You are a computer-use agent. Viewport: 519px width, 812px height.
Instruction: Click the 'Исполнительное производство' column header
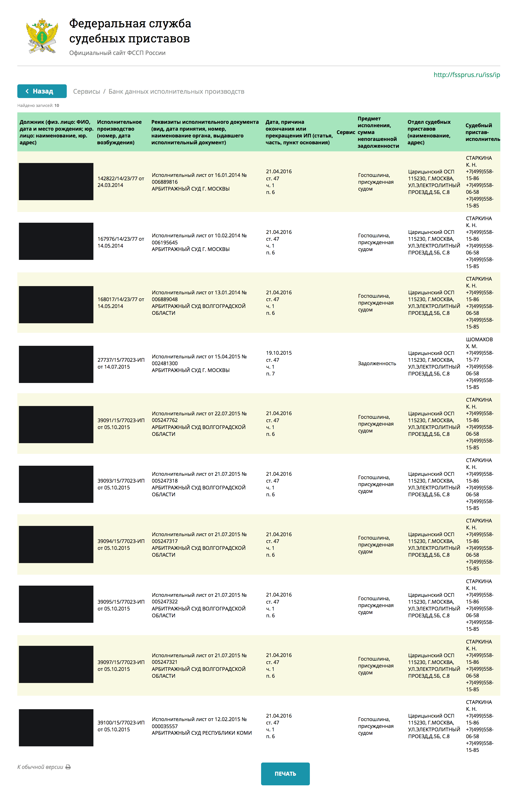119,132
